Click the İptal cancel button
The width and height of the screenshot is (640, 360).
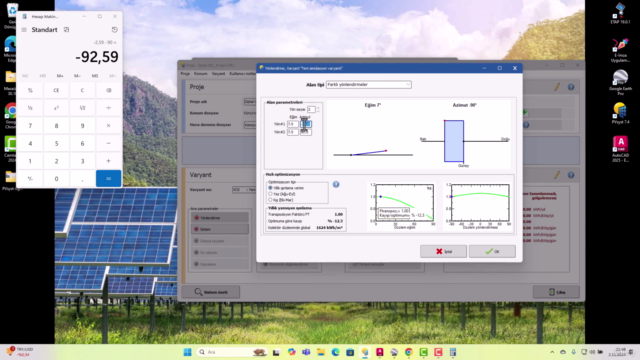[x=443, y=251]
